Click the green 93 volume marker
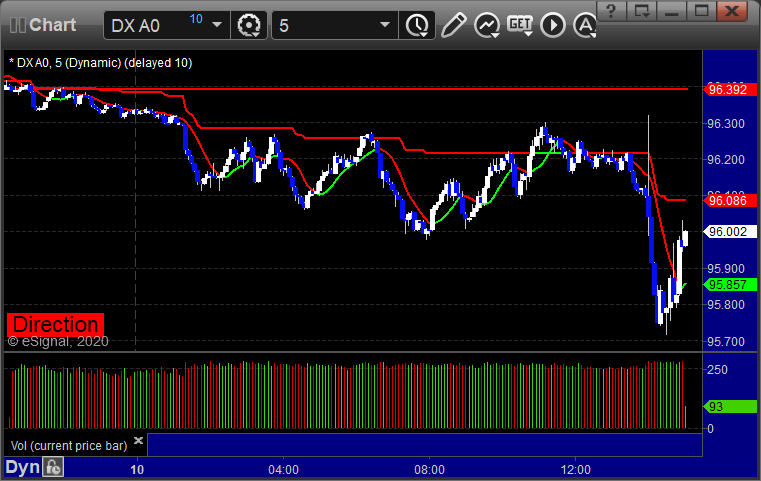This screenshot has width=761, height=481. 730,407
